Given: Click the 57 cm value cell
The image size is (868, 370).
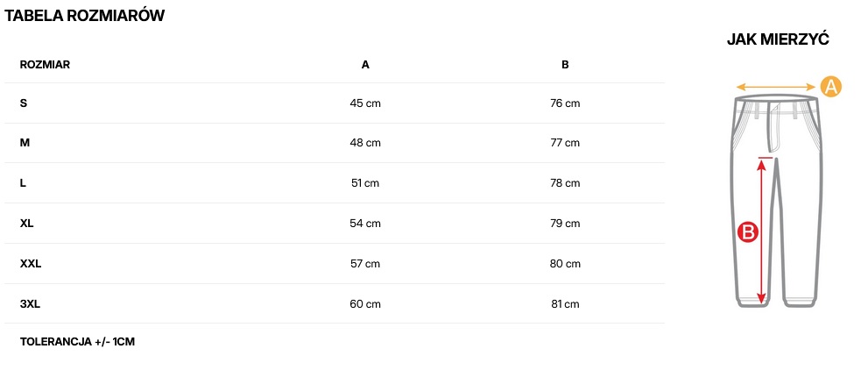Looking at the screenshot, I should (365, 264).
